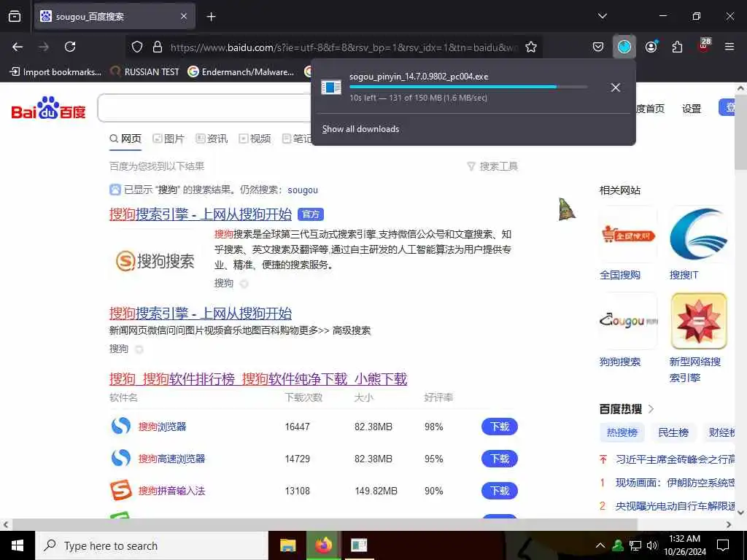Open 新型网络搜索引擎 thumbnail
747x560 pixels.
[x=698, y=321]
